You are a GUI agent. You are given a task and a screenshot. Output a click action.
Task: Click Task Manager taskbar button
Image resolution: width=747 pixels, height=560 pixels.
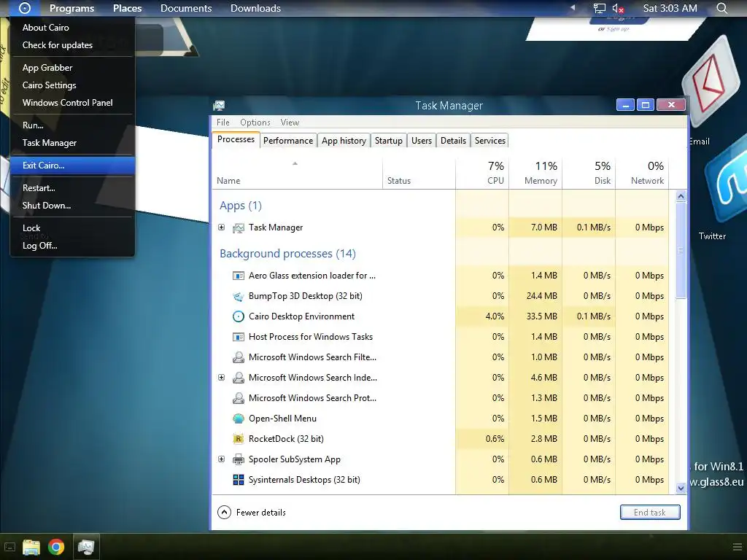click(x=86, y=547)
